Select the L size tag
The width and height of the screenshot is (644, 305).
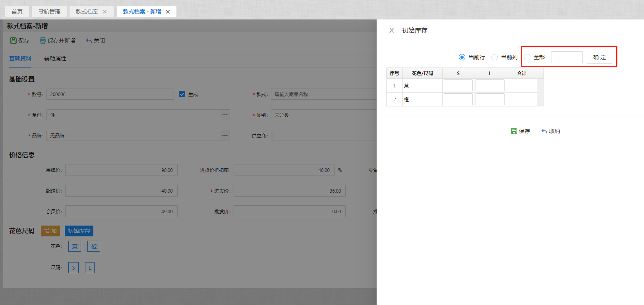point(90,268)
